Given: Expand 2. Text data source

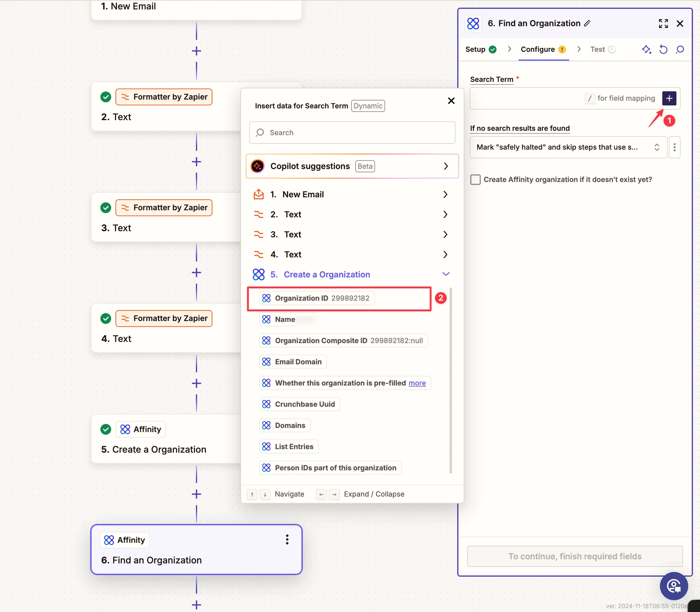Looking at the screenshot, I should [352, 214].
